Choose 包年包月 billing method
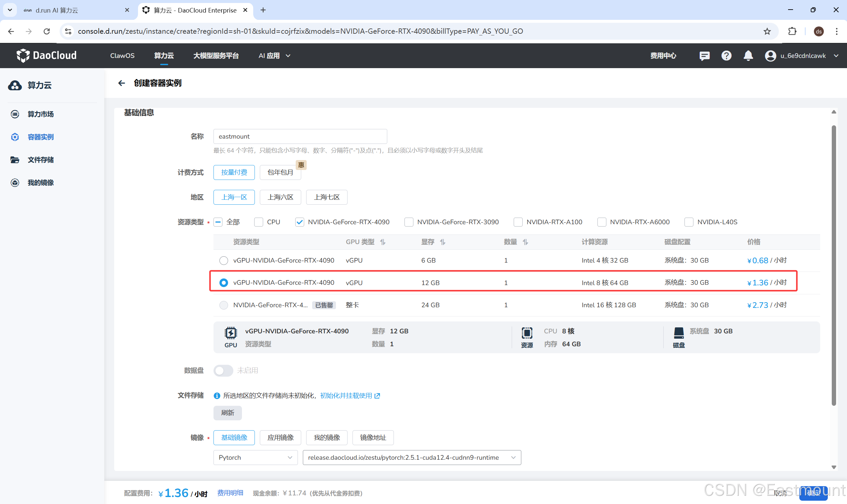 (x=280, y=173)
